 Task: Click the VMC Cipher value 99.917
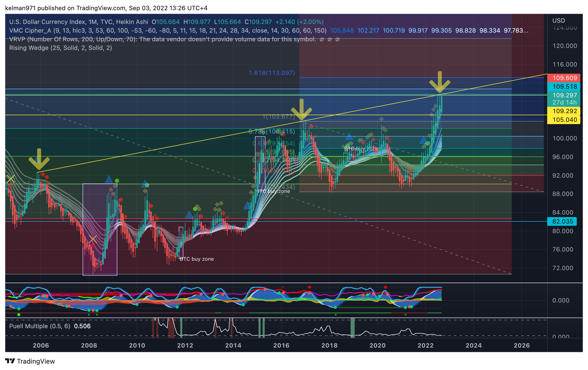(418, 31)
